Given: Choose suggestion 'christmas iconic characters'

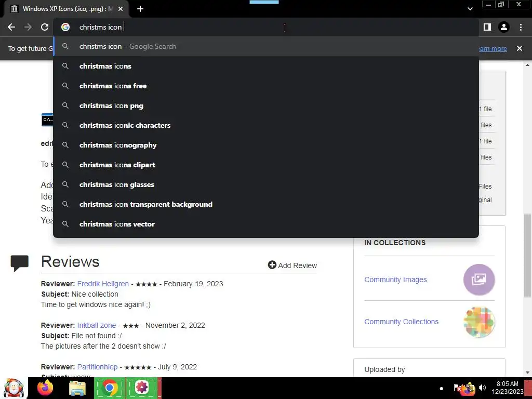Looking at the screenshot, I should [x=266, y=125].
